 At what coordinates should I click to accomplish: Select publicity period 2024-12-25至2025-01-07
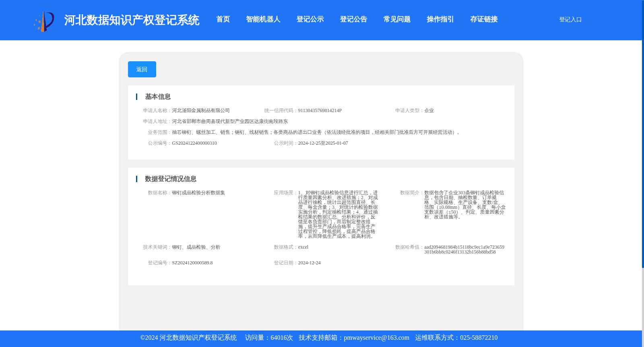(x=323, y=143)
